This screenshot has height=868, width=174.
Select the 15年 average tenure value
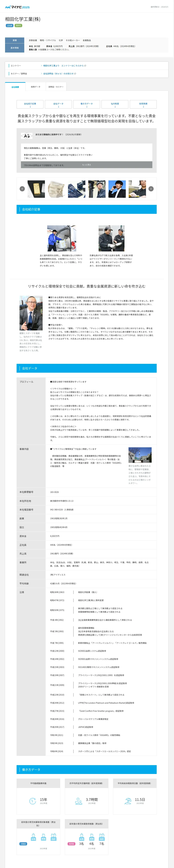43,800
